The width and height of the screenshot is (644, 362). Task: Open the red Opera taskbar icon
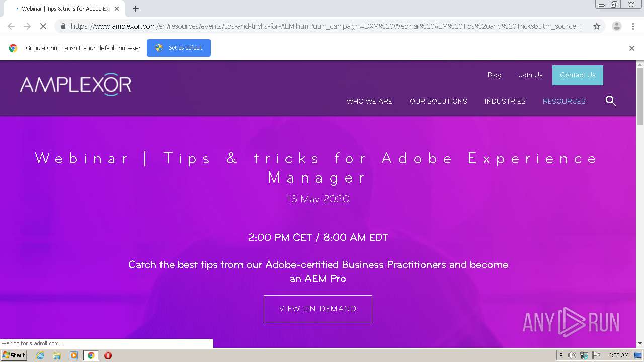tap(108, 355)
